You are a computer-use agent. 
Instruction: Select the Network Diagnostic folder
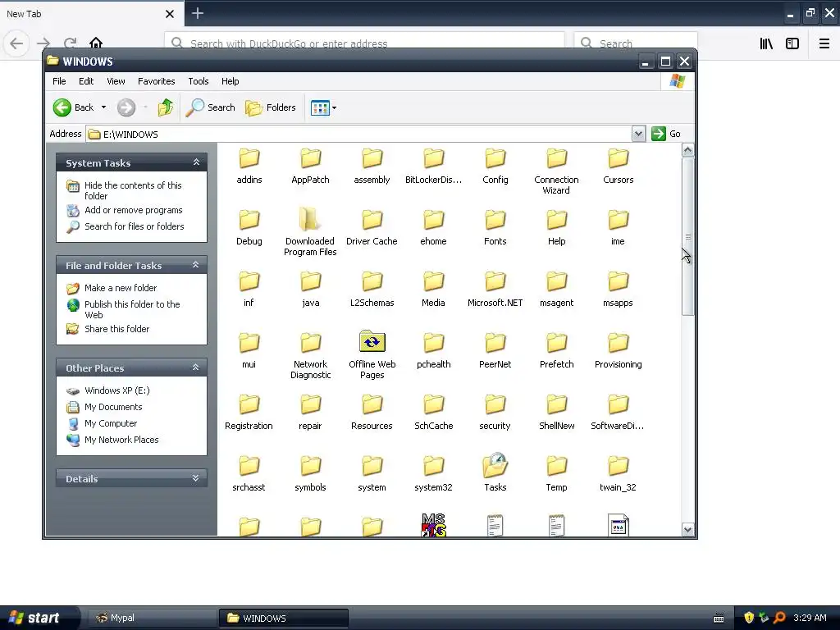tap(310, 356)
